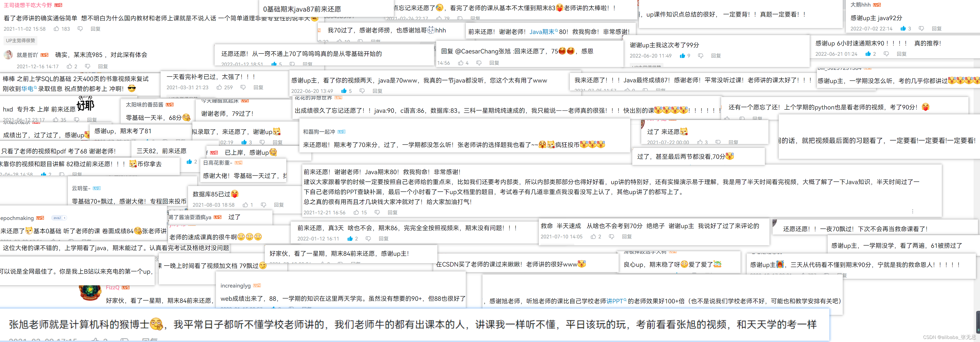Like the 2021-07-10 14:05 comment
This screenshot has width=980, height=342.
593,236
